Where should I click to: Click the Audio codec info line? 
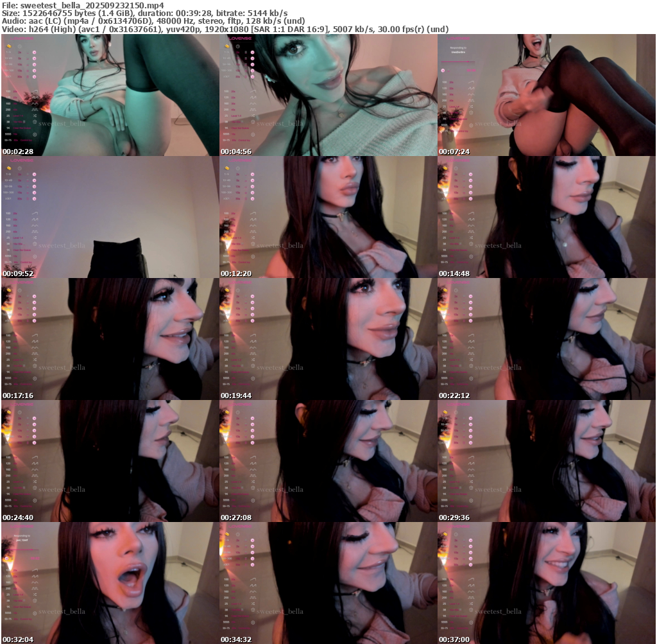click(153, 21)
